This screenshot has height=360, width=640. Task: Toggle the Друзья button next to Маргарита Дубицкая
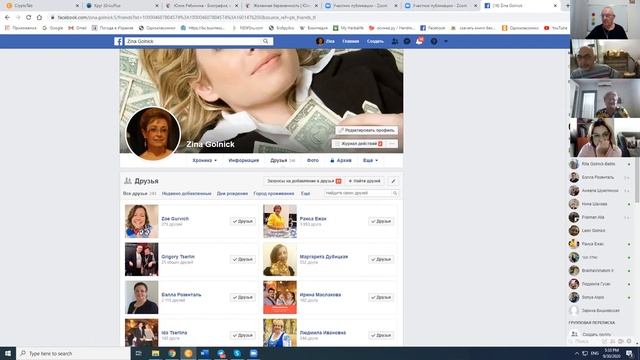click(x=381, y=259)
